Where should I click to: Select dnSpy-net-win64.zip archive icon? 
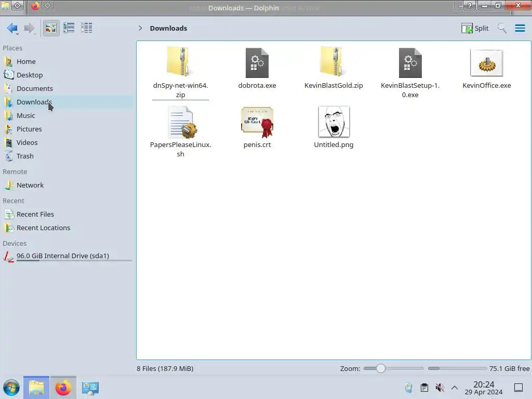[180, 62]
